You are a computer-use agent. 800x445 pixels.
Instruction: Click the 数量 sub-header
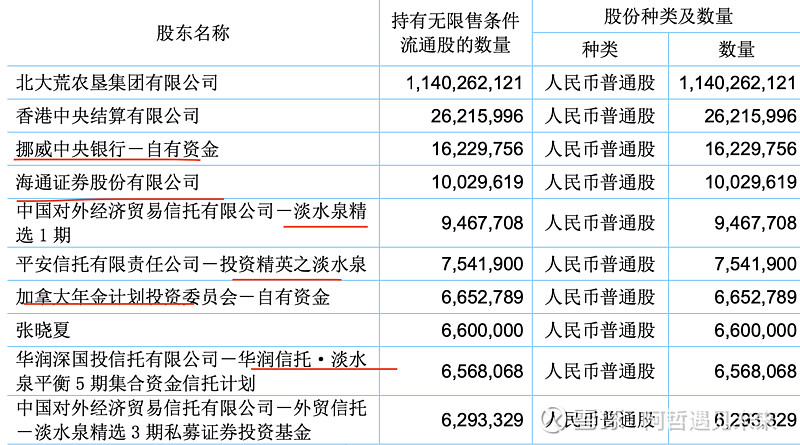(x=736, y=50)
